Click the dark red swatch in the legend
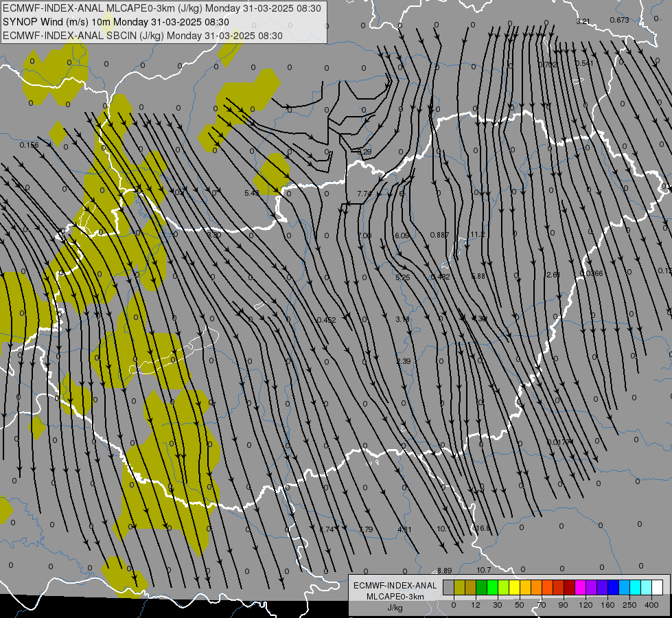Viewport: 672px width, 618px height. [x=569, y=587]
